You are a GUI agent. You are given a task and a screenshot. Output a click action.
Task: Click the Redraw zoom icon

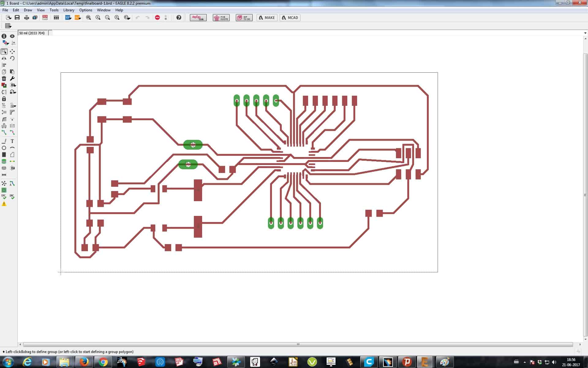[x=117, y=17]
